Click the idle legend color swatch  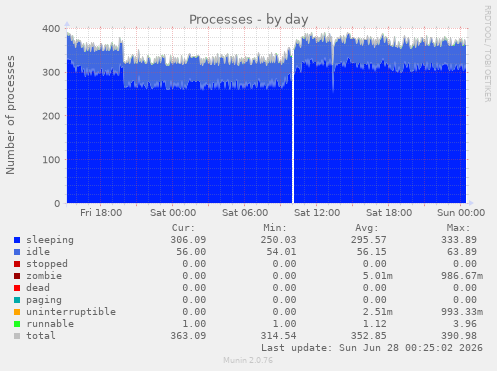tap(17, 252)
